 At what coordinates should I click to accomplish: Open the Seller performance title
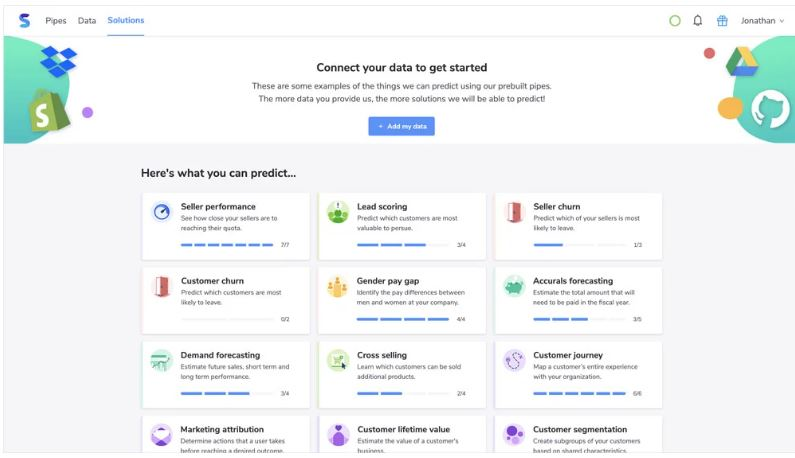click(x=218, y=206)
